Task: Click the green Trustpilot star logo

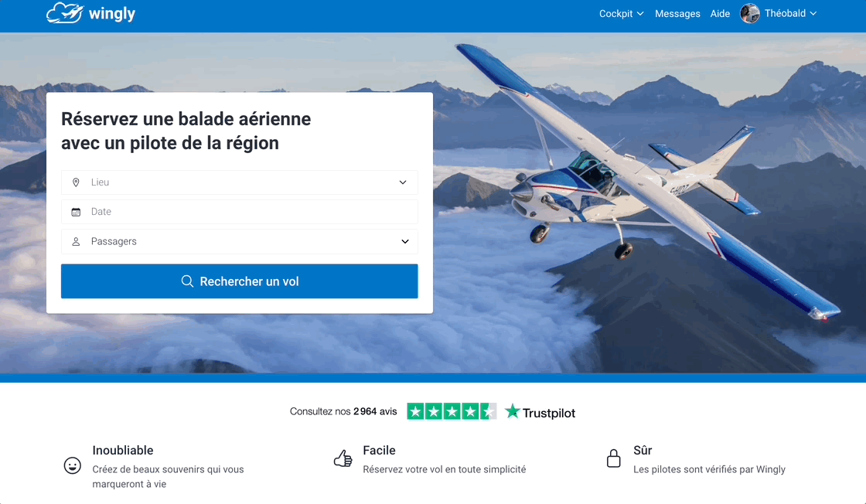Action: (513, 411)
